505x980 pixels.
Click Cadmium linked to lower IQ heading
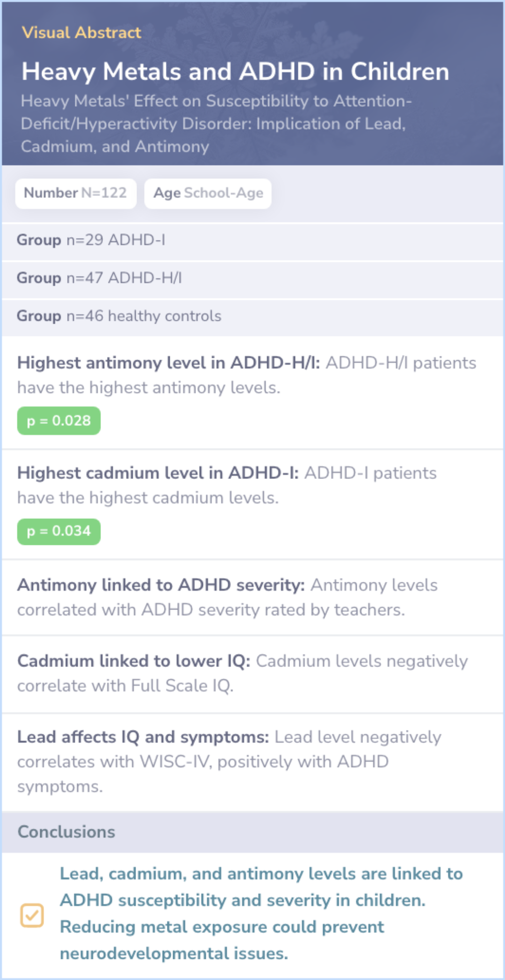134,661
